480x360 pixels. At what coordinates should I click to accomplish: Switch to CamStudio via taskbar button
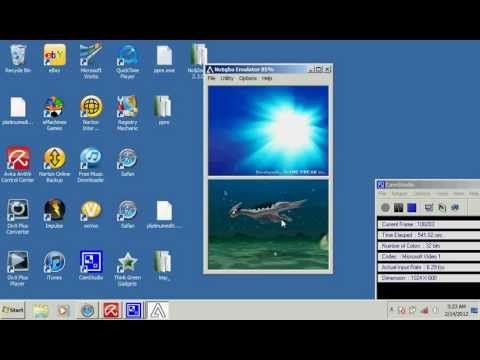134,311
